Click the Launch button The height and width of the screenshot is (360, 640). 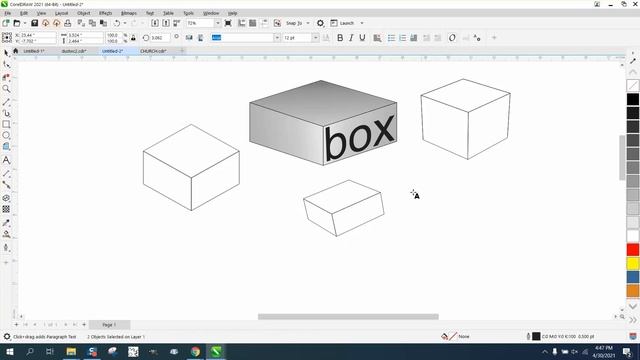(x=342, y=23)
